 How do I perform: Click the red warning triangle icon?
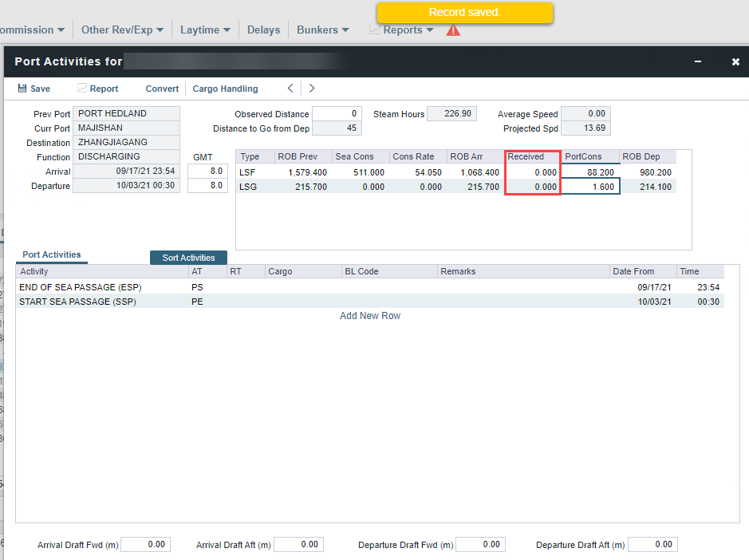(x=453, y=30)
